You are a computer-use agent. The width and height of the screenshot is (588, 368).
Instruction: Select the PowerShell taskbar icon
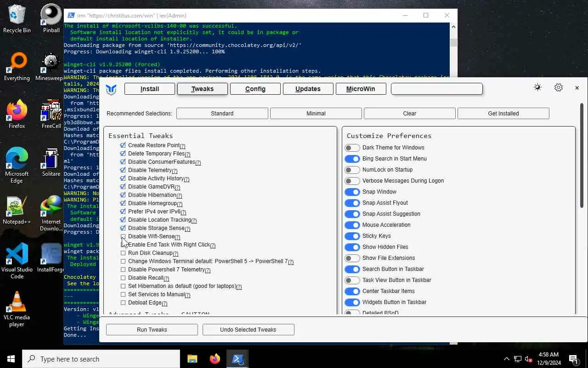[237, 359]
